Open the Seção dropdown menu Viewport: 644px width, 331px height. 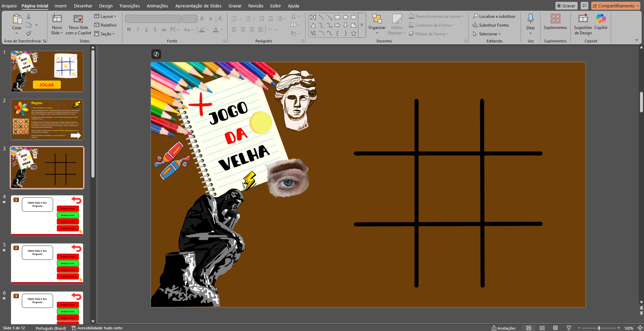click(105, 34)
